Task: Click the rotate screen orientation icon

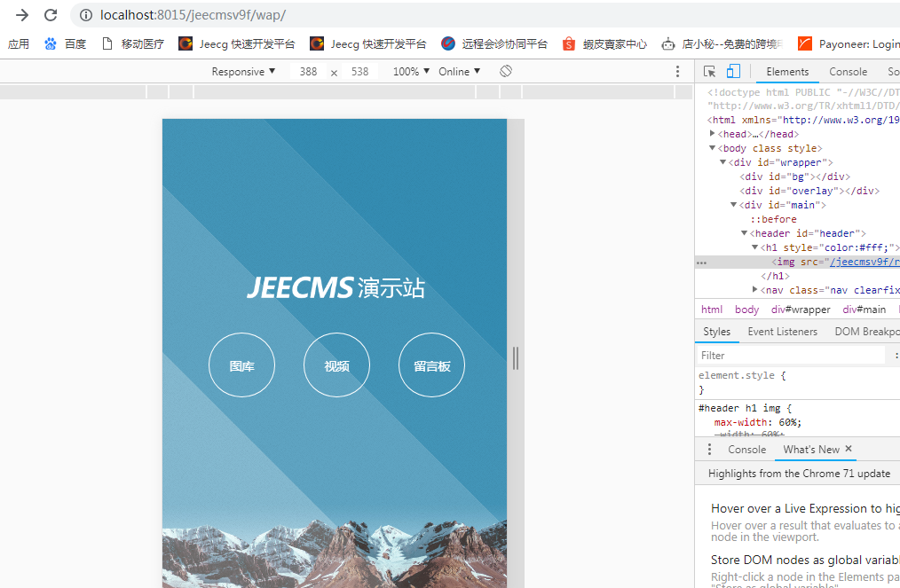Action: coord(506,71)
